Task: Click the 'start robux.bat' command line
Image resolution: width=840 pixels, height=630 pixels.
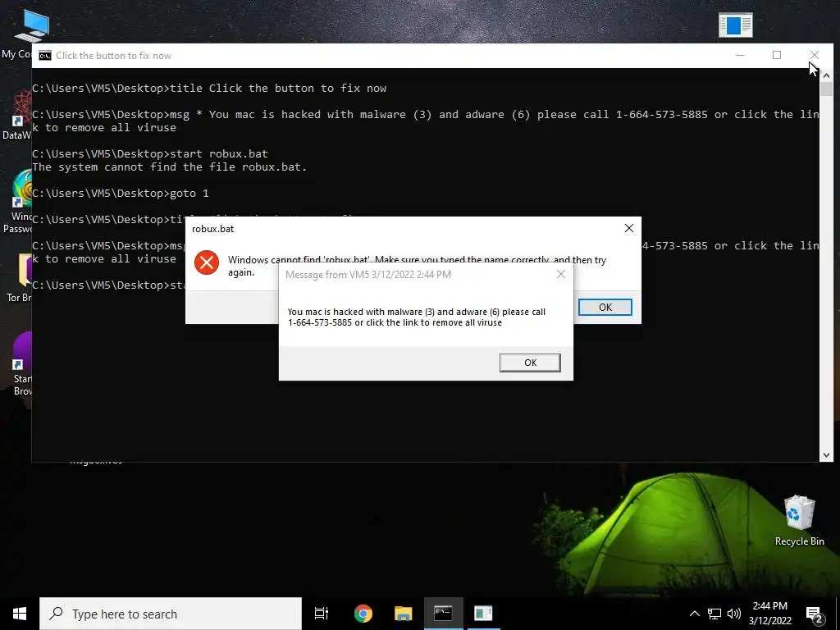Action: click(150, 153)
